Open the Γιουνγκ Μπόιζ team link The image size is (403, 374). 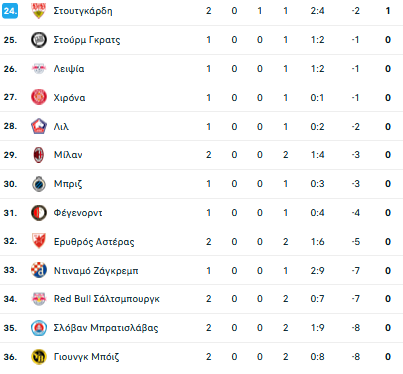86,357
